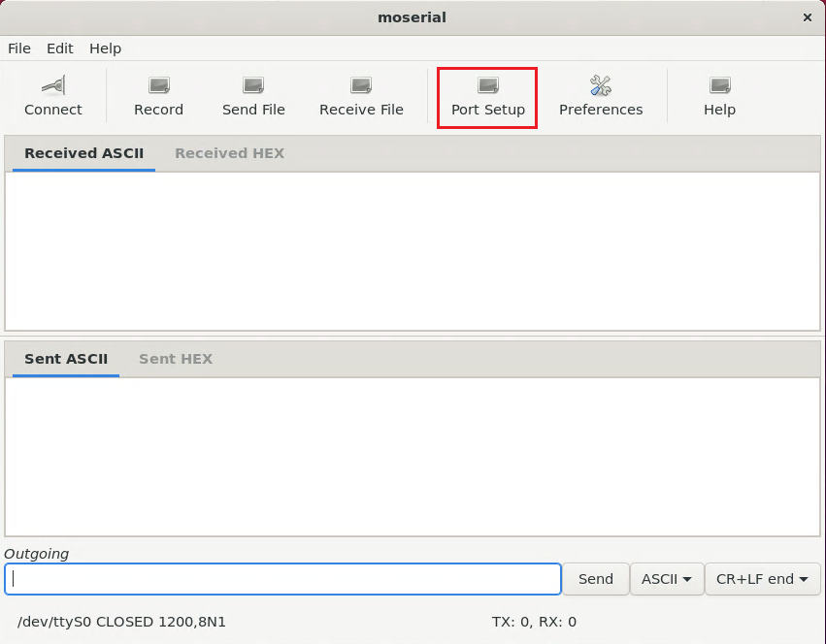This screenshot has height=644, width=826.
Task: Switch to the Received ASCII tab
Action: (83, 153)
